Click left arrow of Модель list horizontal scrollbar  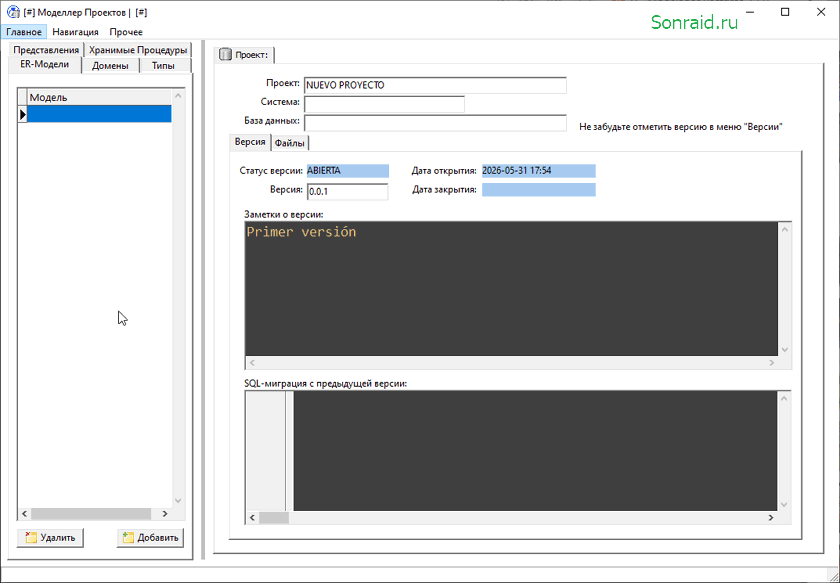coord(24,514)
